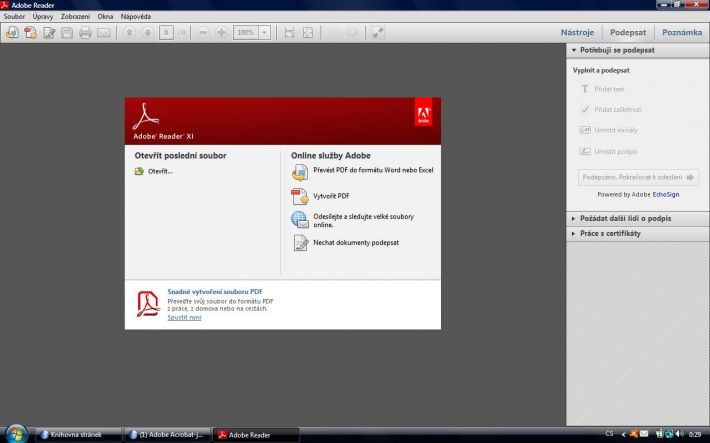The image size is (710, 443).
Task: Click the Adobe logo in welcome header
Action: coord(423,112)
